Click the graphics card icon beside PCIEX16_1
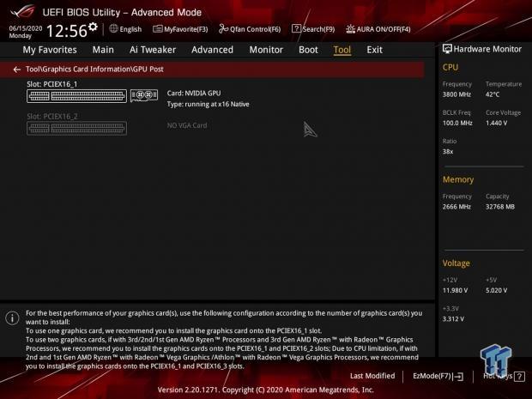 click(144, 95)
